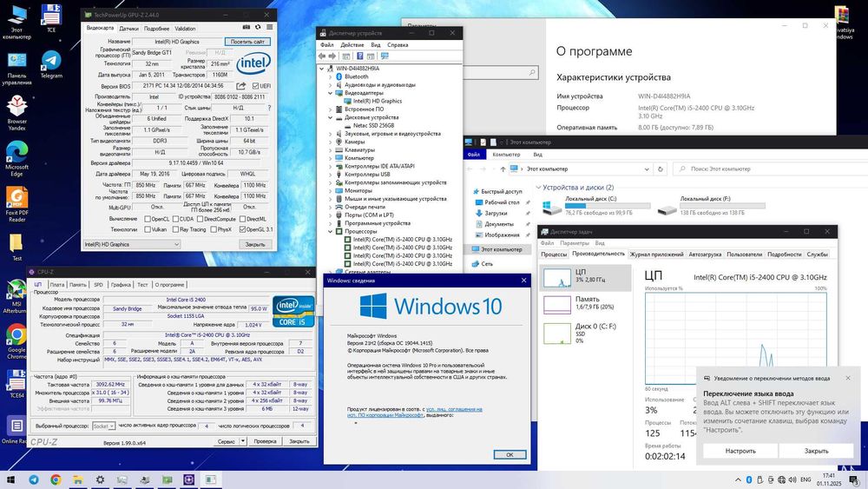Collapse the Процессоры node

[331, 232]
